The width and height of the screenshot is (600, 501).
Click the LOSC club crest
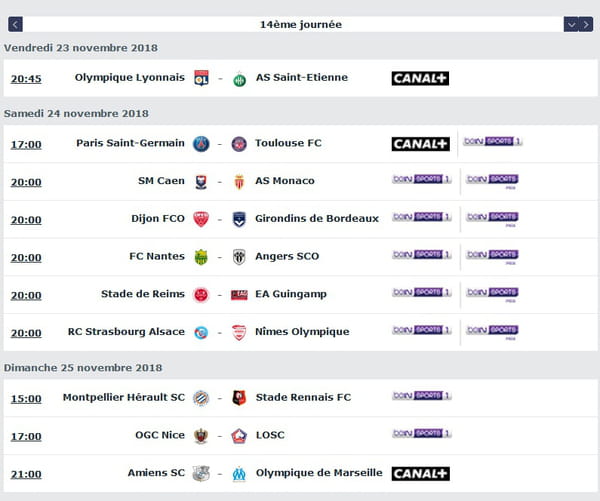(239, 436)
